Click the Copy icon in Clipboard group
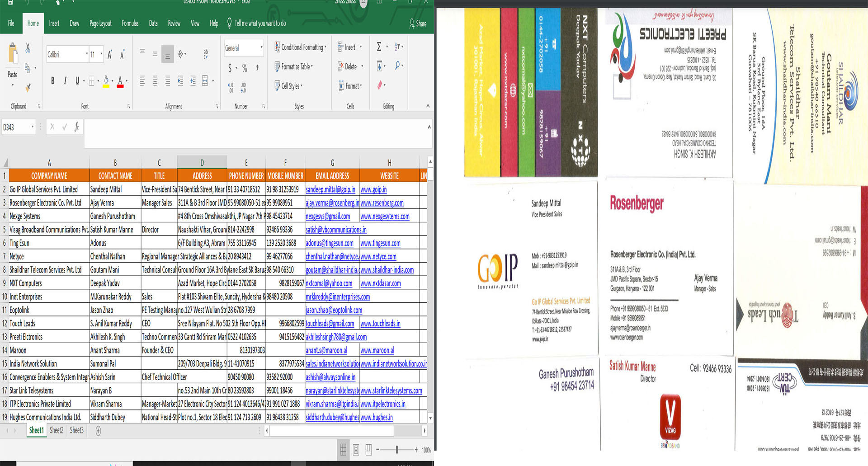This screenshot has width=868, height=466. (28, 68)
